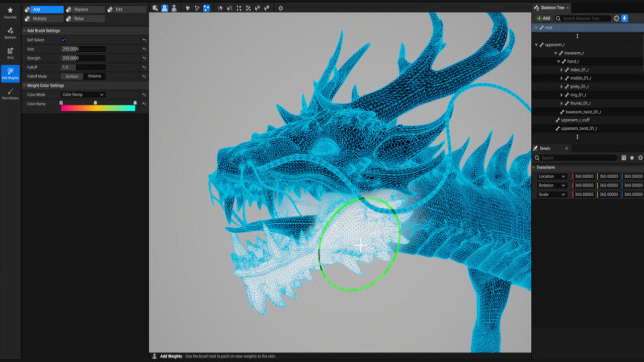
Task: Click the viewport settings gear in the toolbar
Action: pyautogui.click(x=280, y=8)
